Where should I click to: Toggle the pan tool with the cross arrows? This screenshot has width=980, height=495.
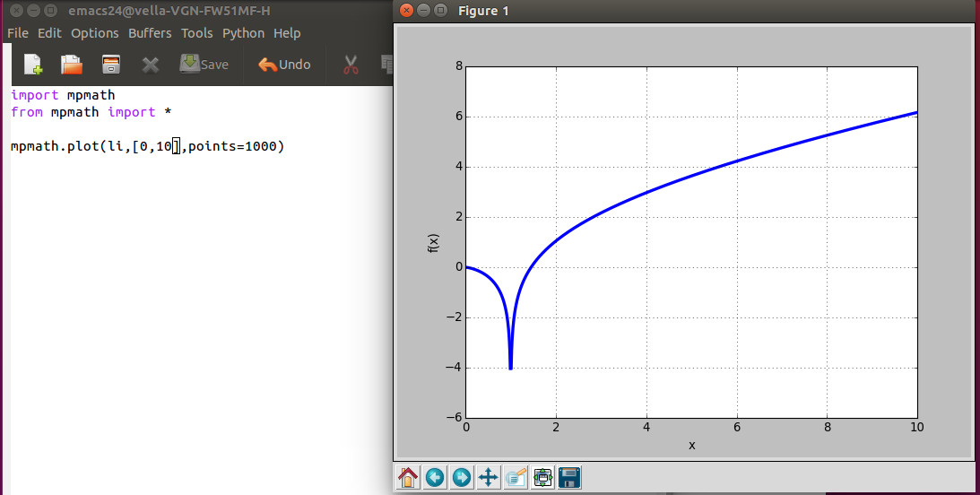489,477
